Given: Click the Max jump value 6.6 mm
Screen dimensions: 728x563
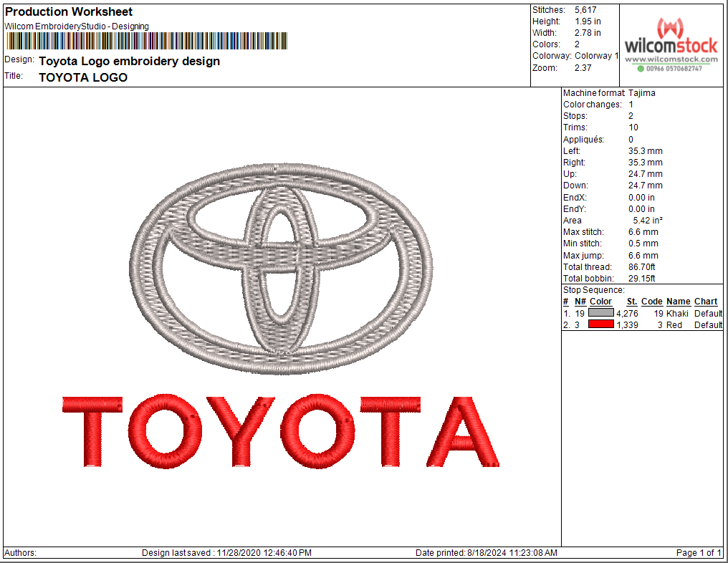Looking at the screenshot, I should (x=643, y=255).
